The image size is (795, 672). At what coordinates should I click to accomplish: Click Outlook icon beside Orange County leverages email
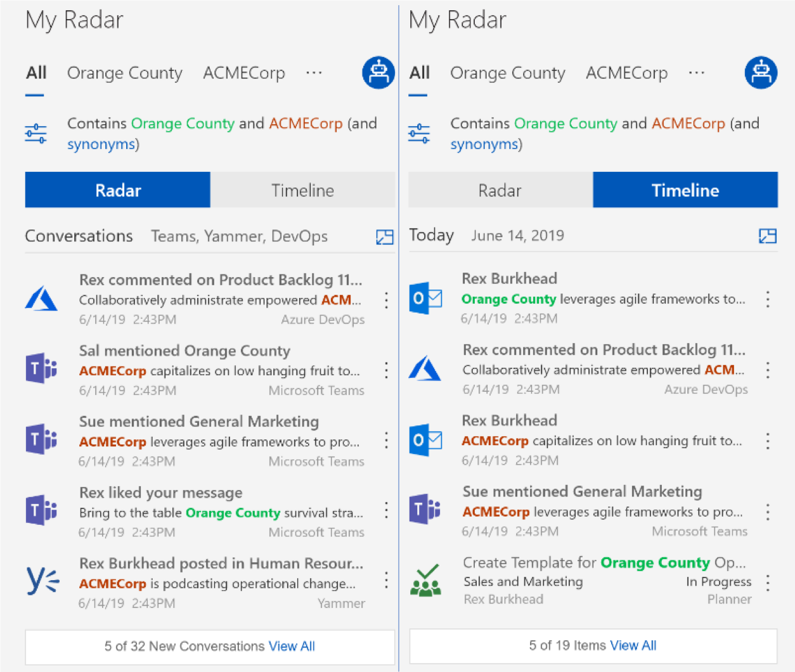(x=425, y=298)
